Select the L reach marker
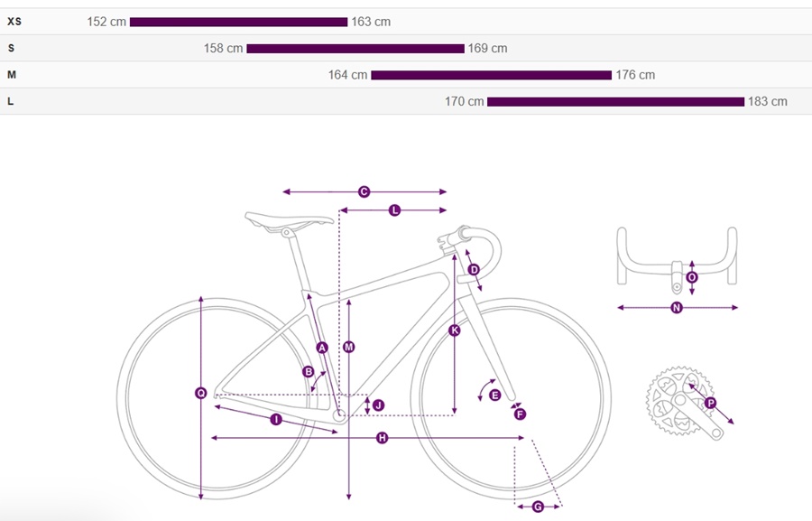Screen dimensions: 812x521 pos(394,210)
